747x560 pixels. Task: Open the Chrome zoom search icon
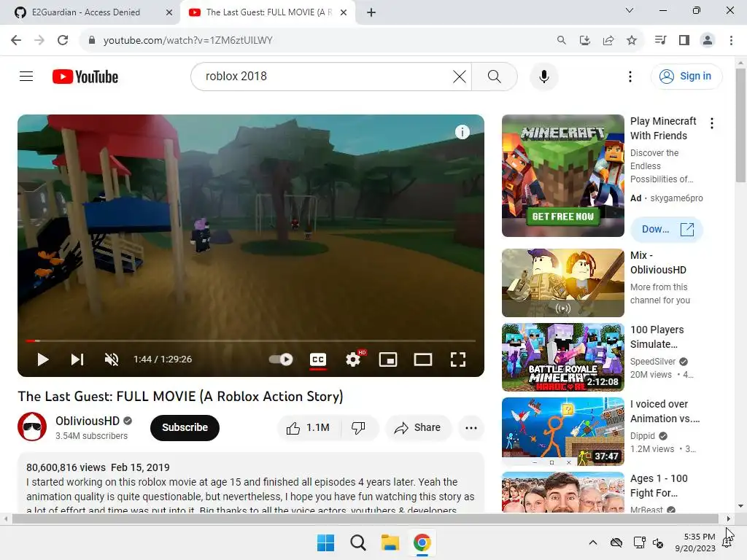[x=562, y=40]
